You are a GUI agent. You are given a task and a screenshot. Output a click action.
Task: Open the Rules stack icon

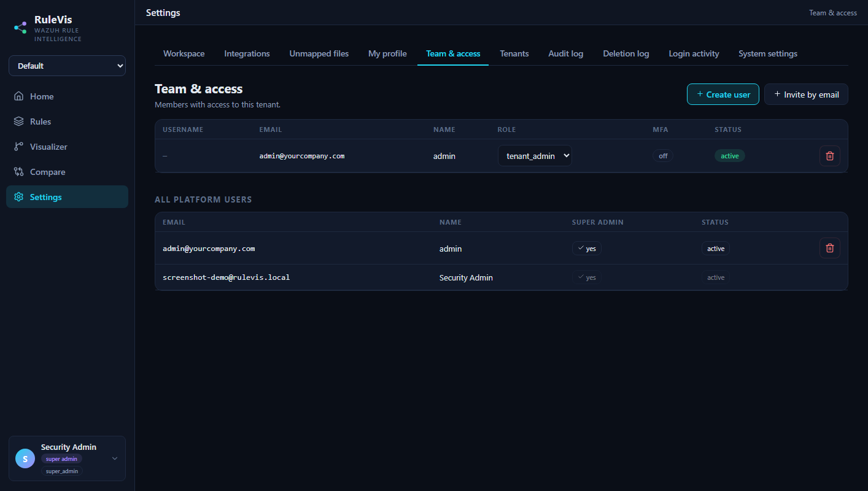click(x=18, y=122)
